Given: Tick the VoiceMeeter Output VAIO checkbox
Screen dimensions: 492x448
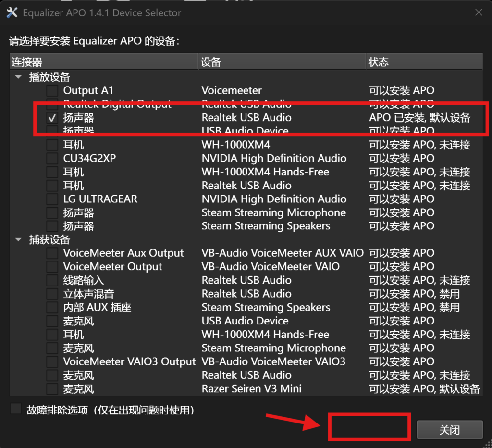Looking at the screenshot, I should 52,266.
